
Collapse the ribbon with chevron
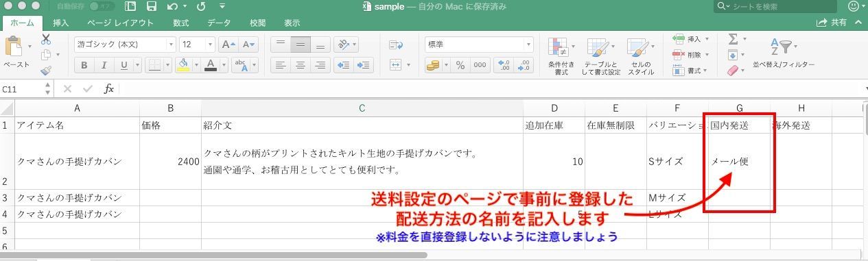click(x=859, y=23)
